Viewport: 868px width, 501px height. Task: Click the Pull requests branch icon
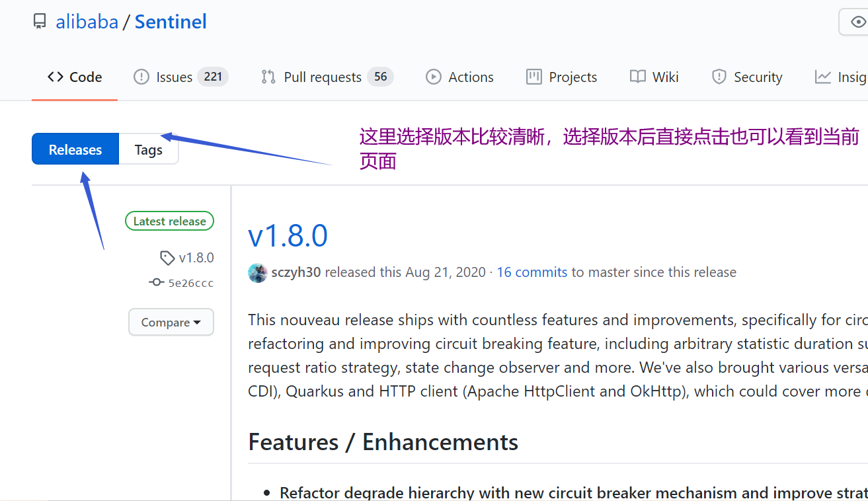[268, 77]
